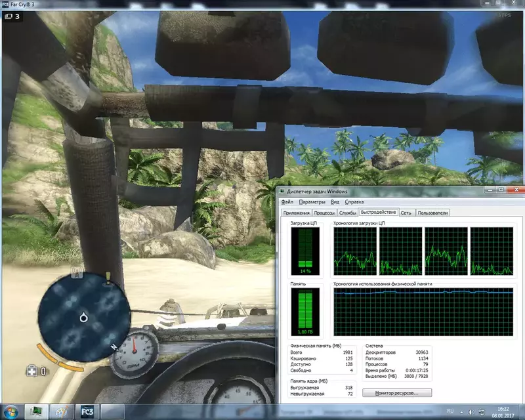The height and width of the screenshot is (420, 525).
Task: Open the Windows Start menu orb
Action: [x=10, y=411]
